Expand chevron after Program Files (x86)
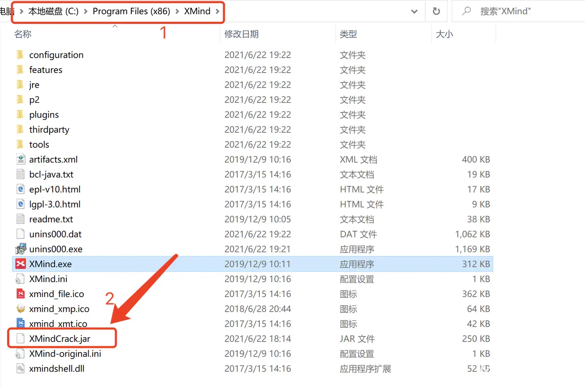The image size is (585, 392). click(177, 11)
